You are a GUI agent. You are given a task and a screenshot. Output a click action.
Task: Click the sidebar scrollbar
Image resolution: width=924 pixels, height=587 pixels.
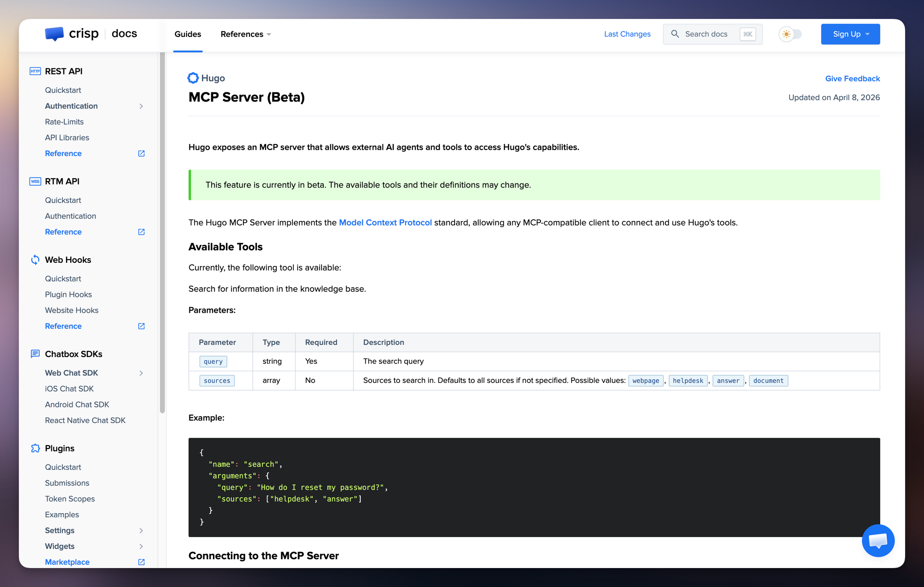click(x=162, y=233)
